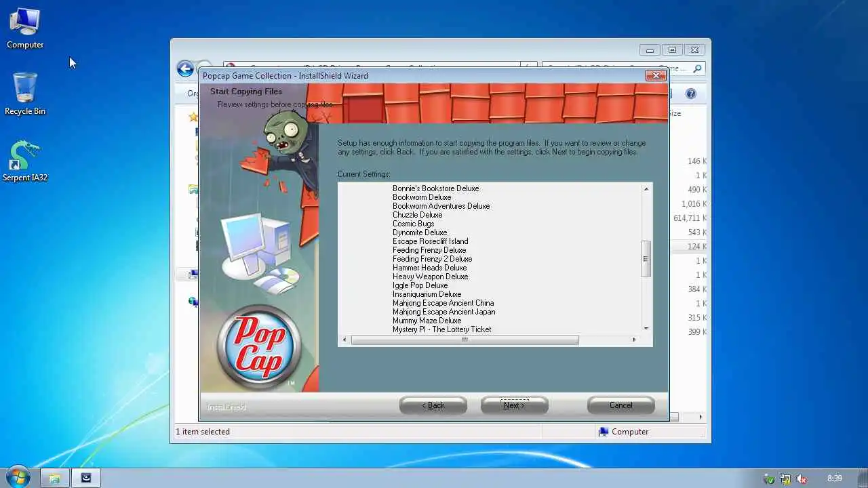This screenshot has height=488, width=868.
Task: Click the horizontal scrollbar thumb in settings
Action: click(x=465, y=340)
